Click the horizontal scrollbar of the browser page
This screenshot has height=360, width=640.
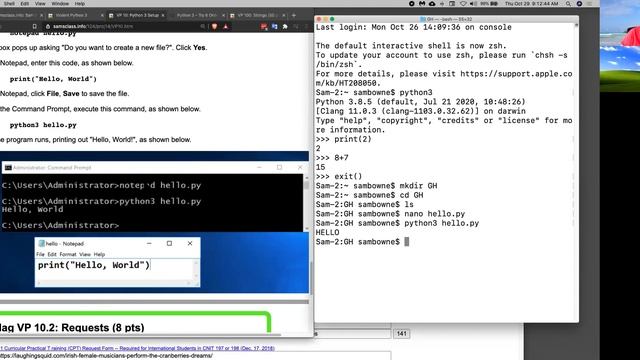tap(141, 335)
